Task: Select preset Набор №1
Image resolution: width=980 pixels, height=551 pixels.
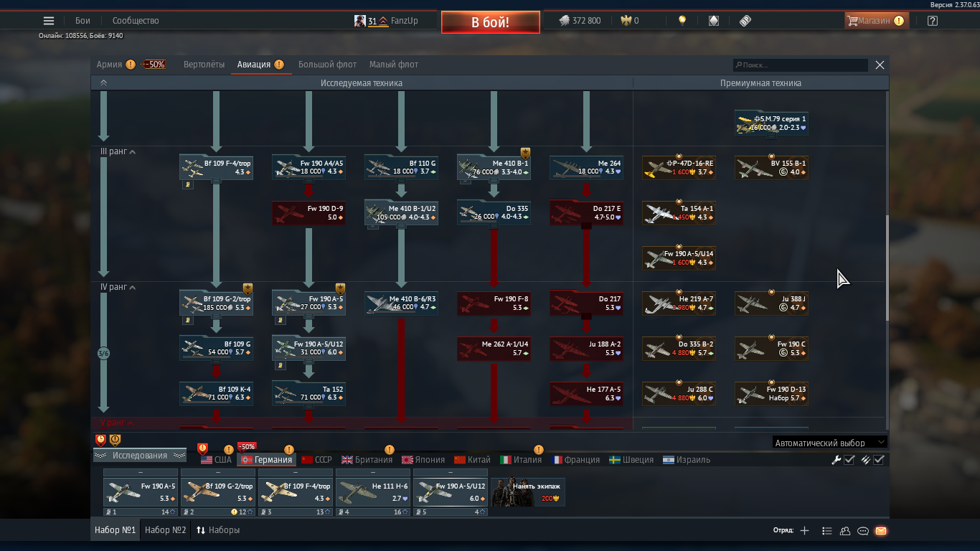Action: click(115, 530)
